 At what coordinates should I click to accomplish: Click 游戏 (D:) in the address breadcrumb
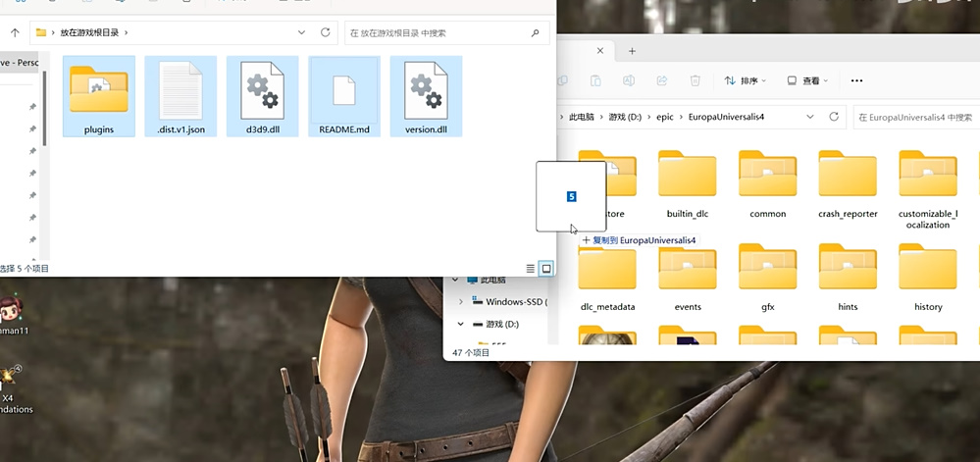625,117
